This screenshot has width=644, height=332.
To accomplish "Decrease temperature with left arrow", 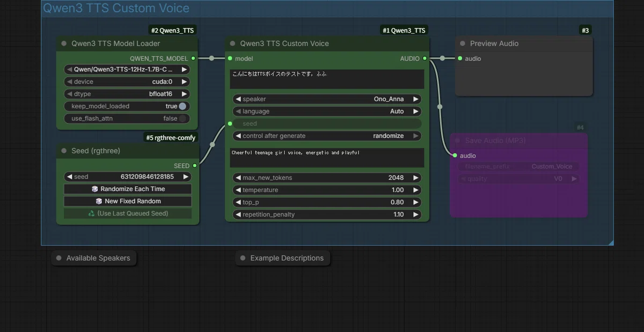I will tap(238, 190).
